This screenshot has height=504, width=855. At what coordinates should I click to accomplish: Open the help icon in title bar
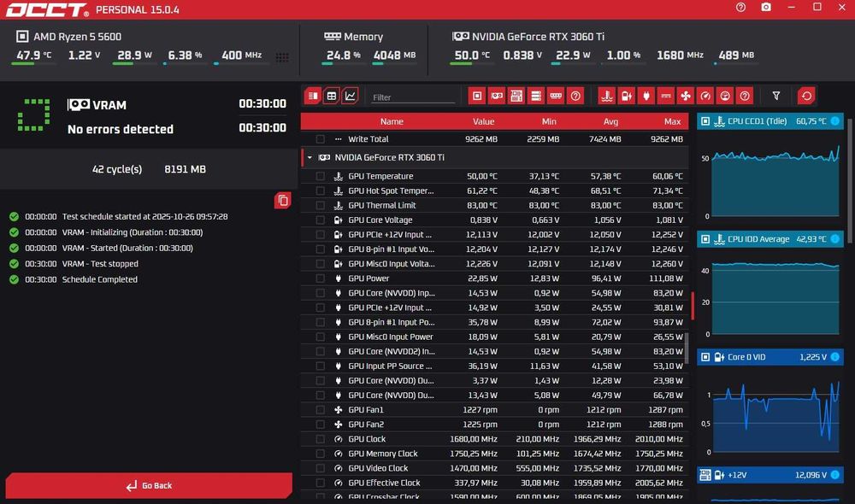tap(740, 8)
